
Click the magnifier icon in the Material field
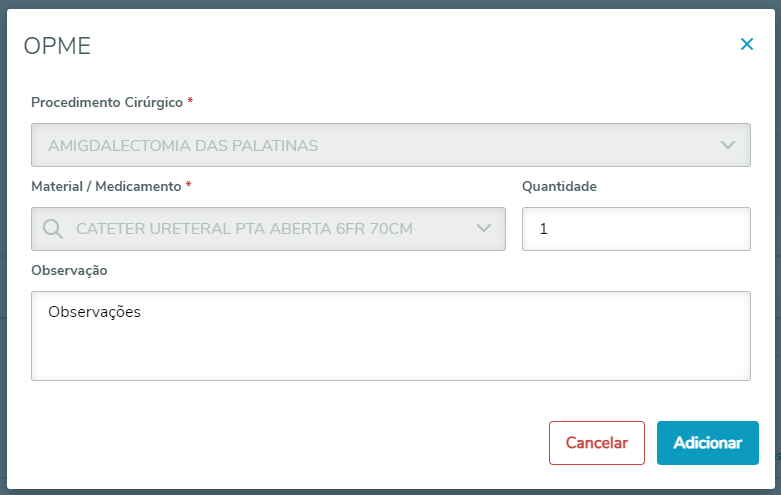54,229
